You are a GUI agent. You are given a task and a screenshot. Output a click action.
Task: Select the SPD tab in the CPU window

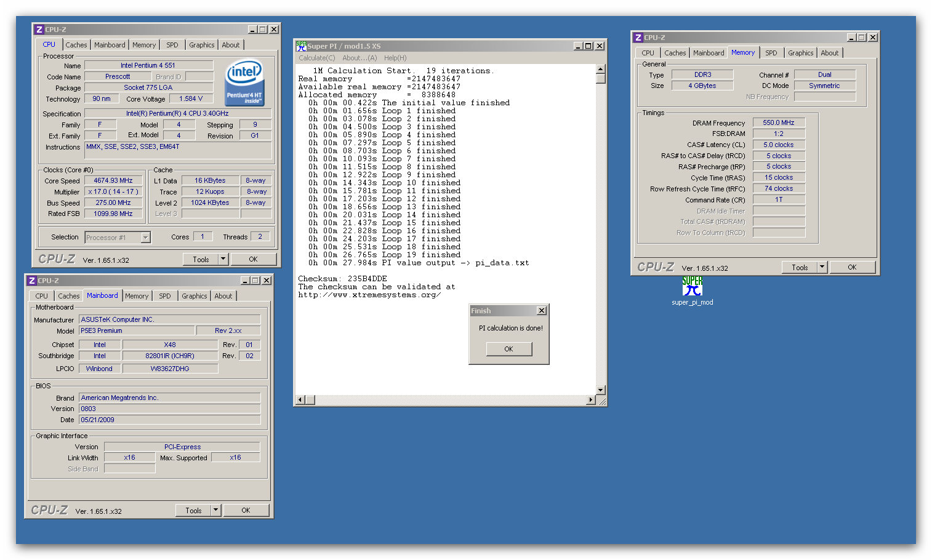pos(172,45)
